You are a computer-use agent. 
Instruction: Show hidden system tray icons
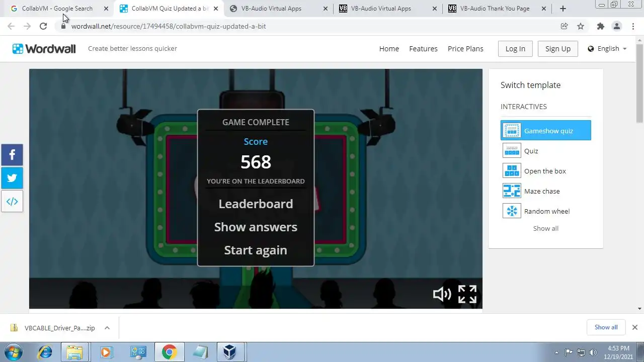click(556, 352)
